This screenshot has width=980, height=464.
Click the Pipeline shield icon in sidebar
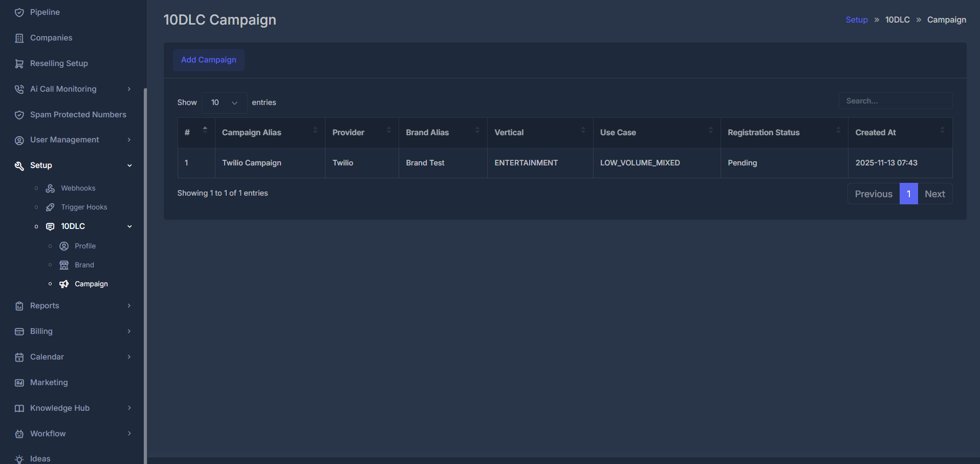(x=19, y=12)
